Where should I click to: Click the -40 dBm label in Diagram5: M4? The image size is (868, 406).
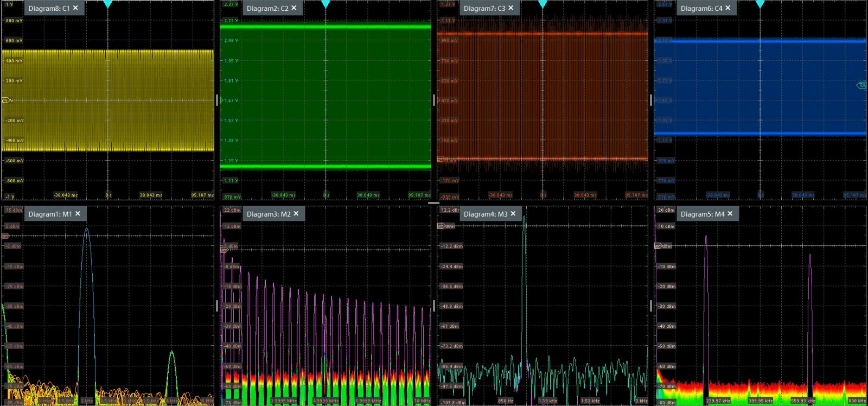(x=666, y=326)
